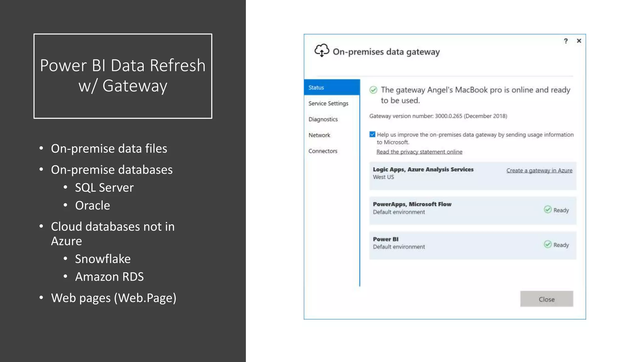This screenshot has width=644, height=362.
Task: Click the Power BI Data Refresh slide title
Action: tap(123, 75)
